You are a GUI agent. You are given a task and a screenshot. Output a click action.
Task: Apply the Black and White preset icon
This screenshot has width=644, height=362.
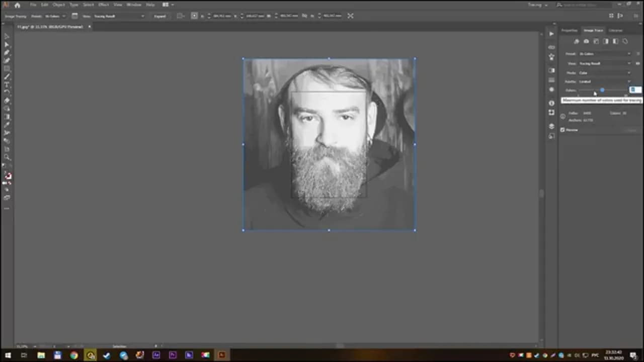(615, 41)
